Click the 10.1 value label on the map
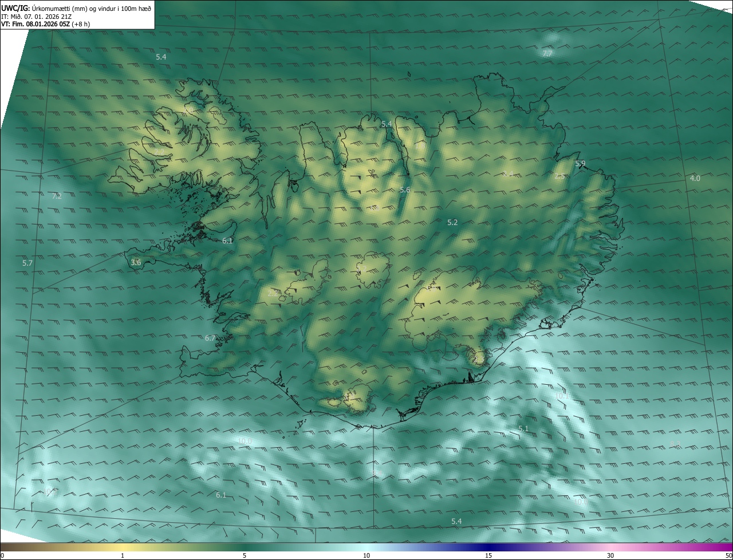The width and height of the screenshot is (733, 560). tap(562, 396)
